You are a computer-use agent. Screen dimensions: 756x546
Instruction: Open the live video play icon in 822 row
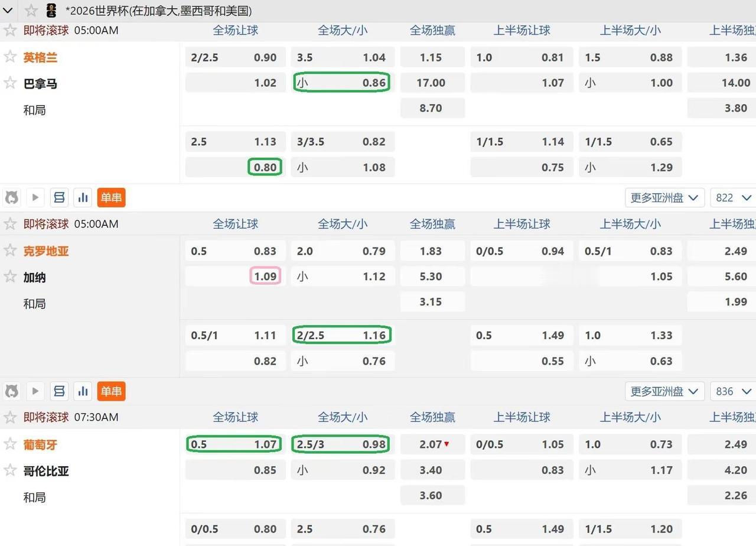coord(35,197)
